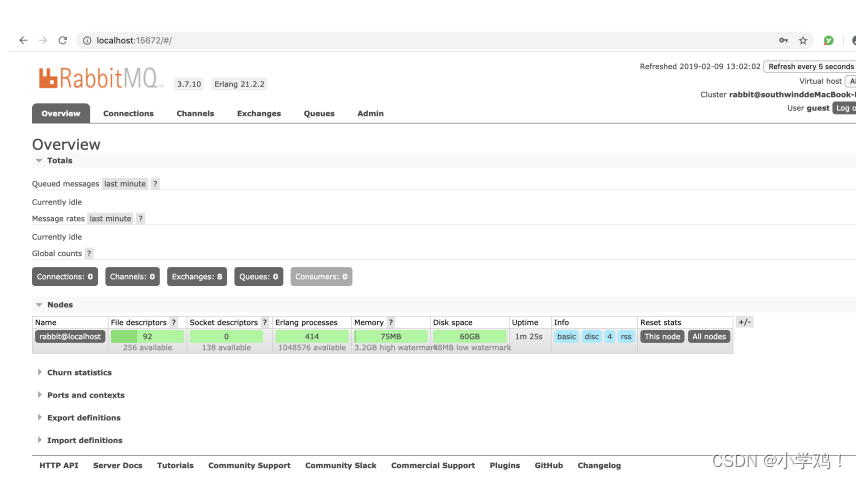The image size is (856, 479).
Task: Click the disc info tag
Action: pos(592,336)
